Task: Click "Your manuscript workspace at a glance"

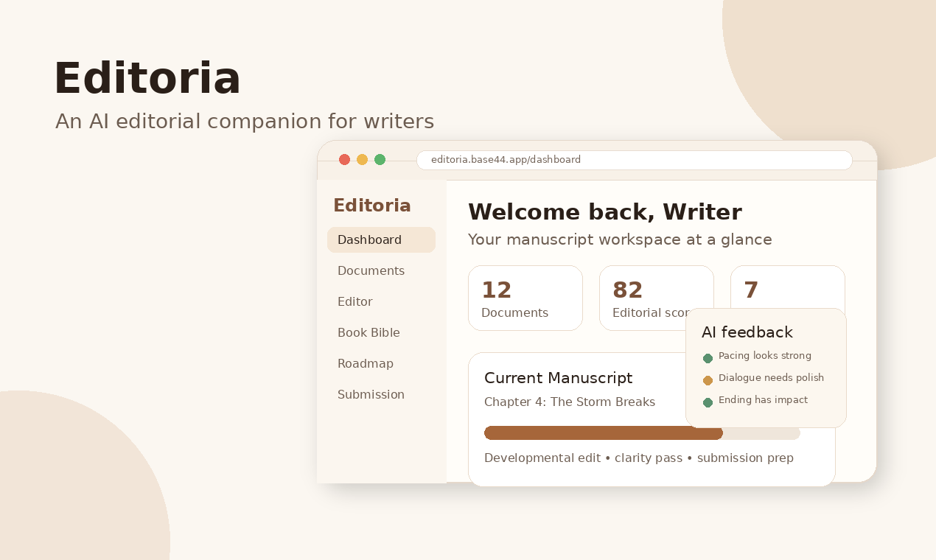Action: coord(620,239)
